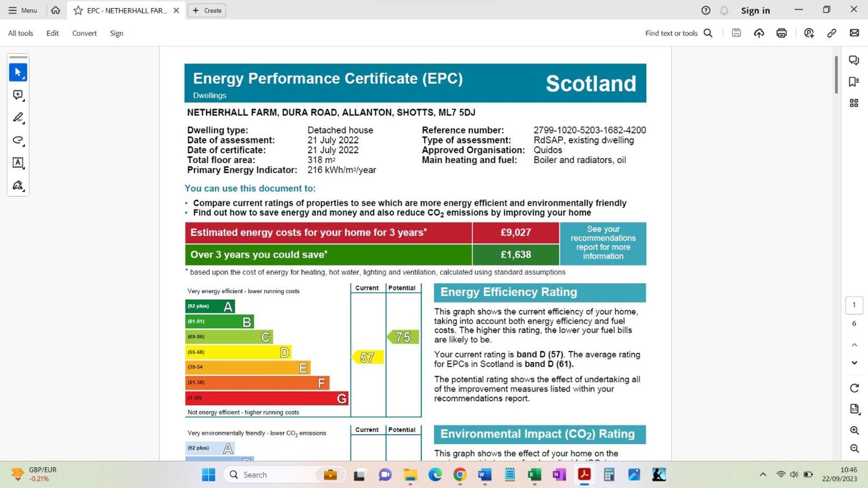This screenshot has width=868, height=488.
Task: Print the document with printer icon
Action: tap(781, 33)
